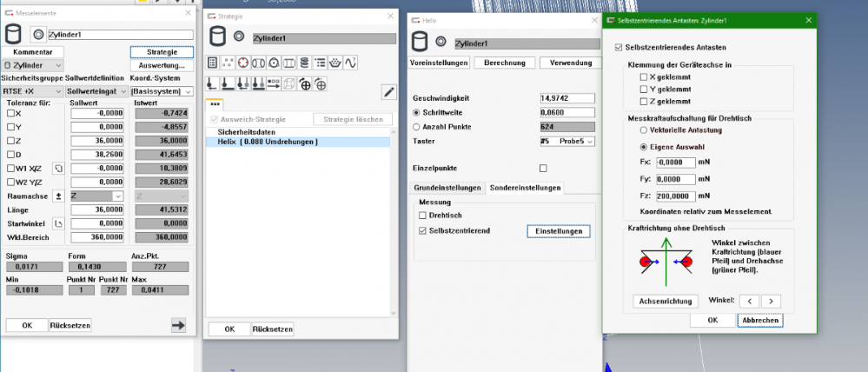The width and height of the screenshot is (868, 372).
Task: Open the Zylinder element type dropdown
Action: coord(33,65)
